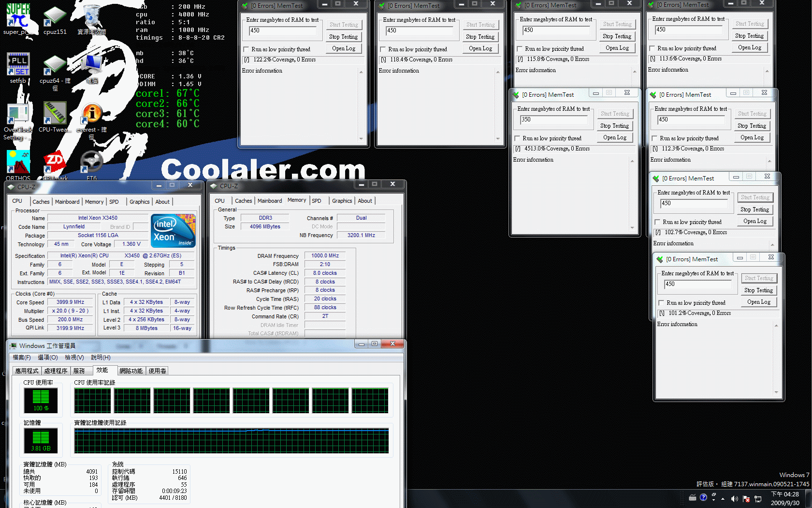Click Stop Testing in the 122.2% coverage MemTest
Viewport: 812px width, 508px height.
tap(344, 37)
